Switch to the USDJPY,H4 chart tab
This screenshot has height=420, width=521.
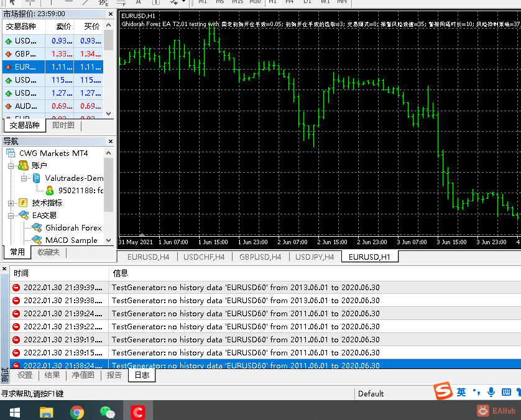[314, 257]
